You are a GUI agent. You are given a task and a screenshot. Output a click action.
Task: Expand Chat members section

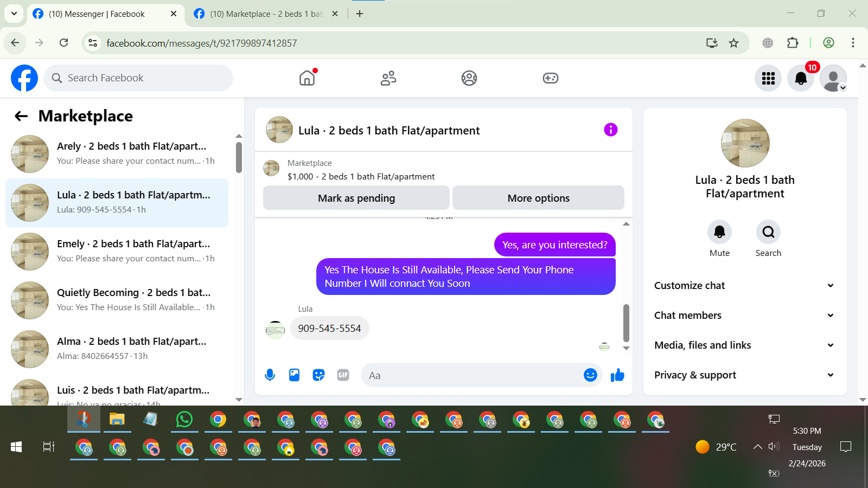(x=744, y=316)
